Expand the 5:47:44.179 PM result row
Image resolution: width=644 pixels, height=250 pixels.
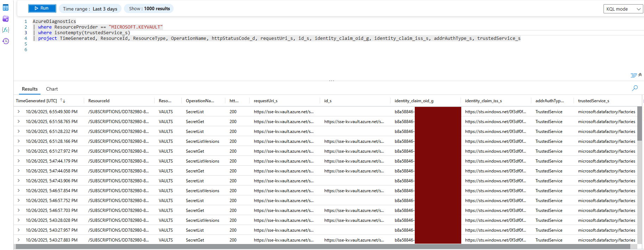tap(19, 161)
